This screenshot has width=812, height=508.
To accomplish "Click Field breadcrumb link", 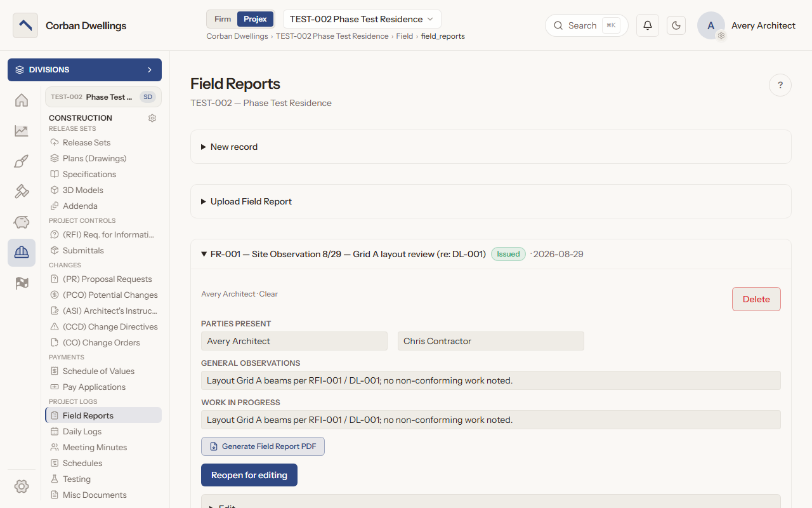I will 405,36.
